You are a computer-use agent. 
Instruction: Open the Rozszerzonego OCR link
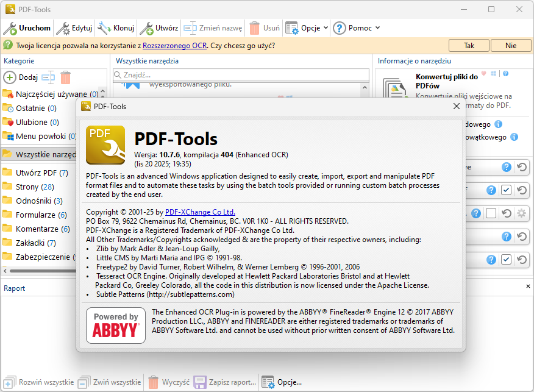click(174, 46)
